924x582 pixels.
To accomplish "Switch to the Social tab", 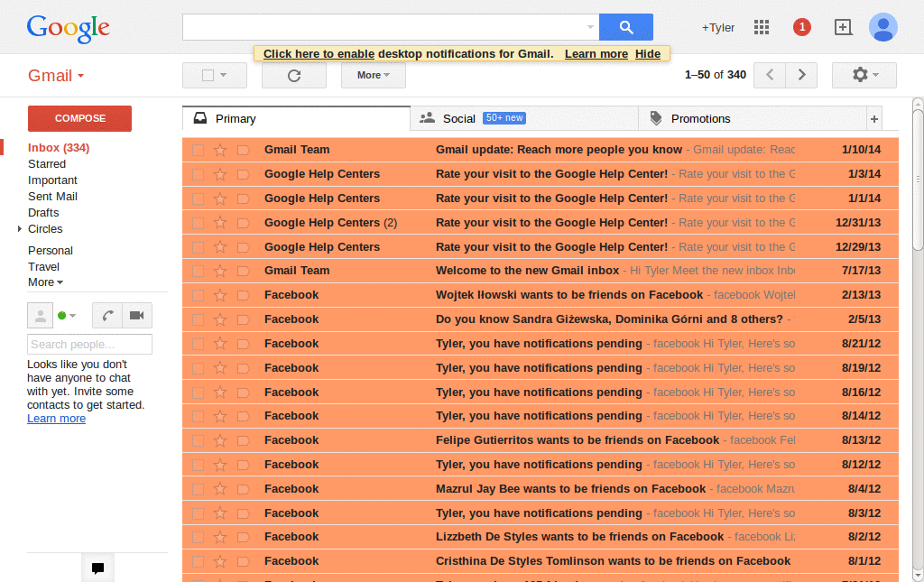I will coord(524,118).
